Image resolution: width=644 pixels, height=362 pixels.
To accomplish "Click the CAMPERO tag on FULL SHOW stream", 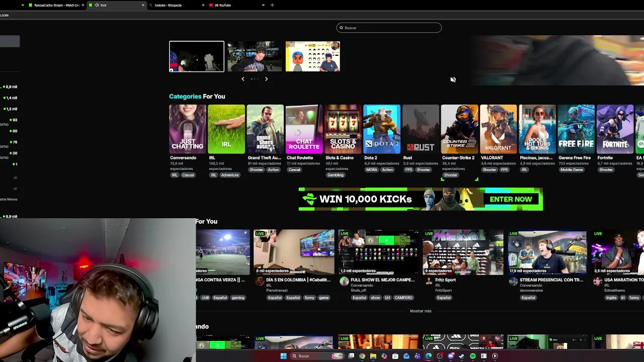I will tap(404, 298).
